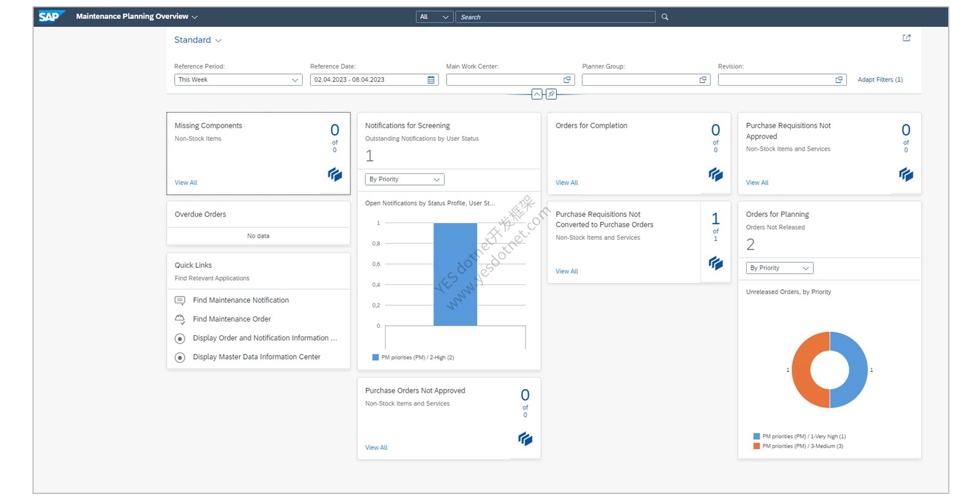The image size is (980, 500).
Task: Open the Orders for Planning card header
Action: (x=829, y=230)
